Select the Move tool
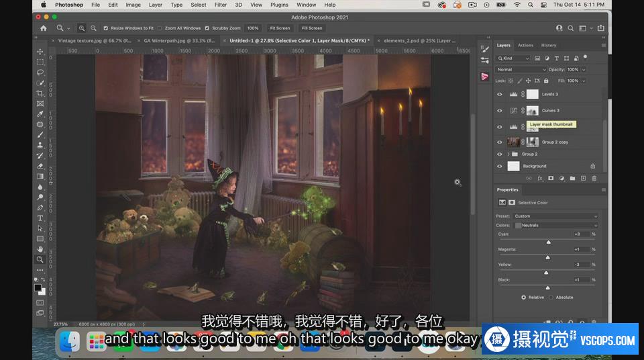The height and width of the screenshot is (360, 644). [40, 52]
